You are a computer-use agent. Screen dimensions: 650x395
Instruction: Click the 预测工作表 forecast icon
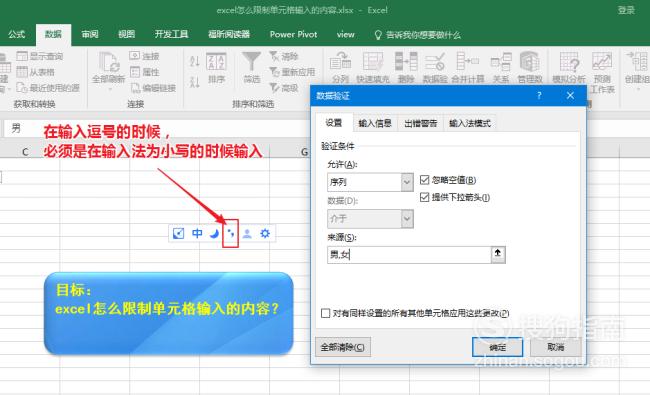coord(601,62)
